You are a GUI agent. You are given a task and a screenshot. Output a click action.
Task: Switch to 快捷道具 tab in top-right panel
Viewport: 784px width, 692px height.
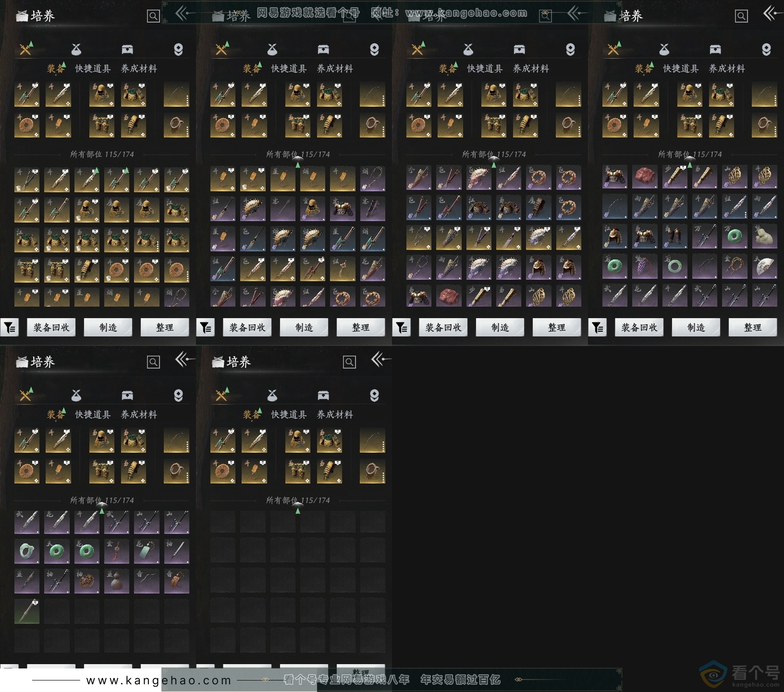pyautogui.click(x=681, y=69)
